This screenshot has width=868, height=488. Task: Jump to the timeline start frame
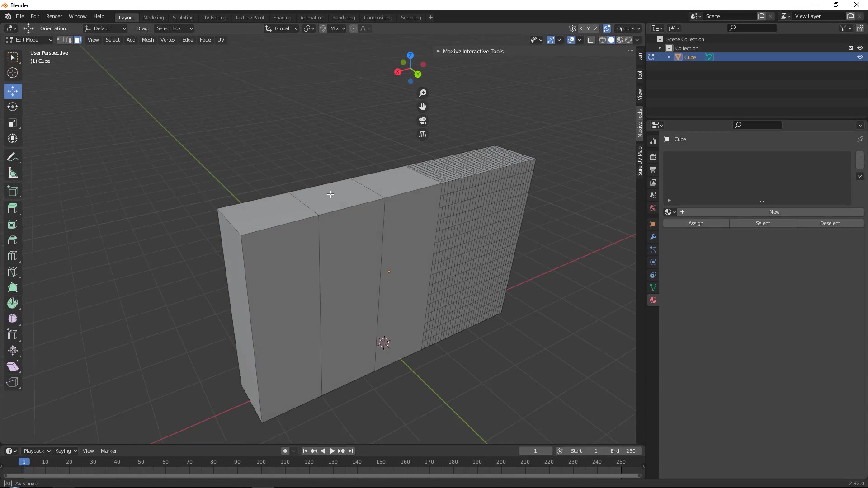pos(305,451)
